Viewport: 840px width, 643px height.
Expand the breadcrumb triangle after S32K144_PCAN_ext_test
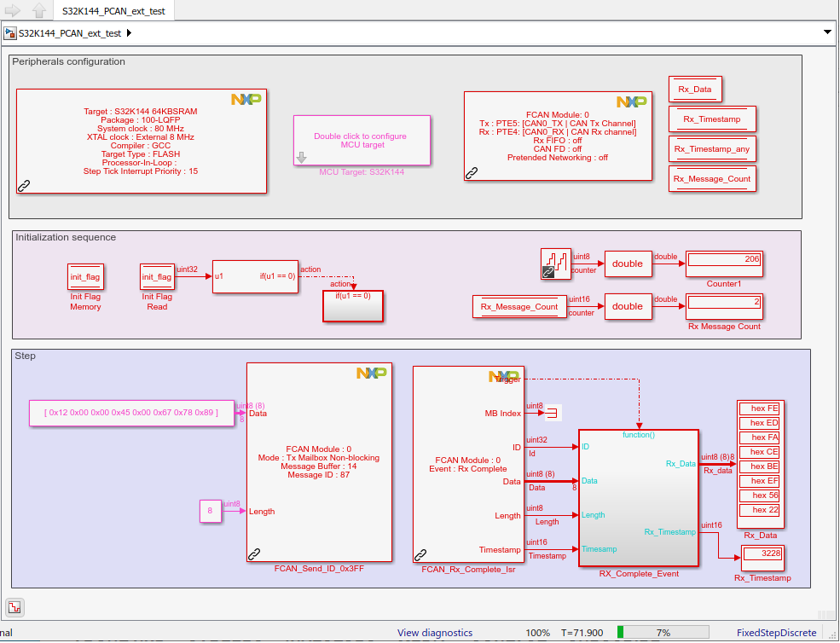(129, 33)
